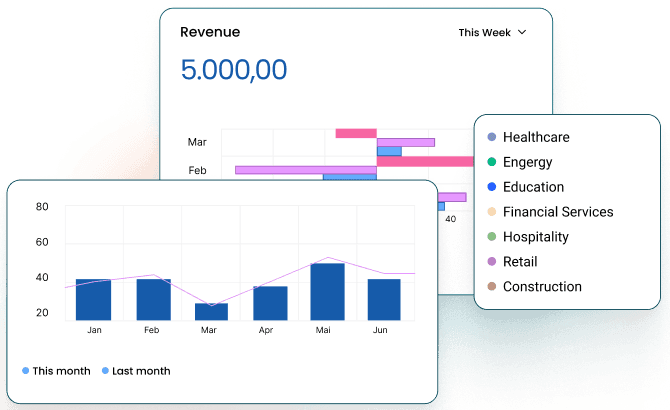This screenshot has width=670, height=410.
Task: Toggle the Last month legend series
Action: click(135, 371)
